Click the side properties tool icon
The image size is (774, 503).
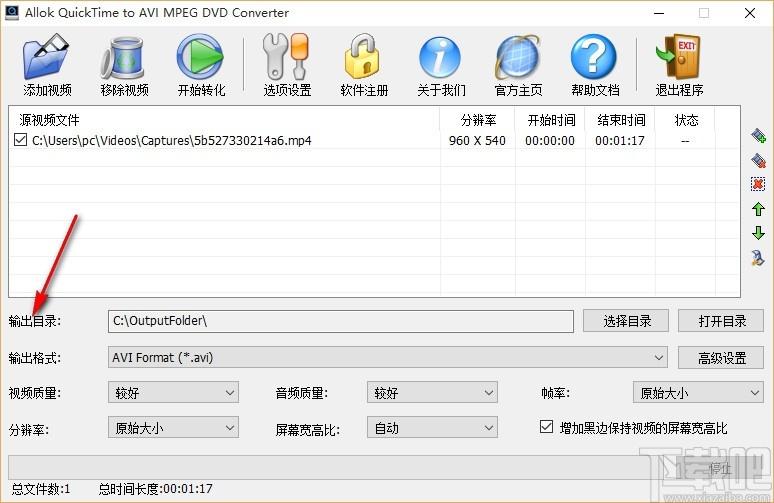[758, 258]
